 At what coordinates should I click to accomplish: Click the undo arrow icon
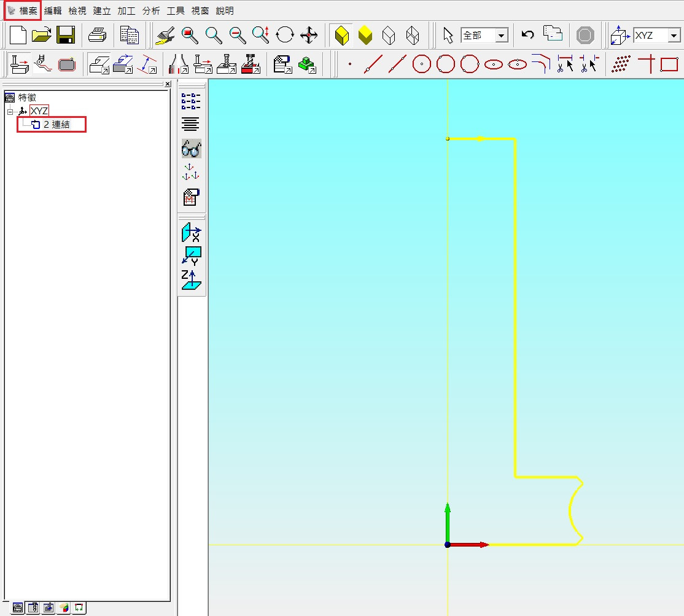tap(527, 35)
